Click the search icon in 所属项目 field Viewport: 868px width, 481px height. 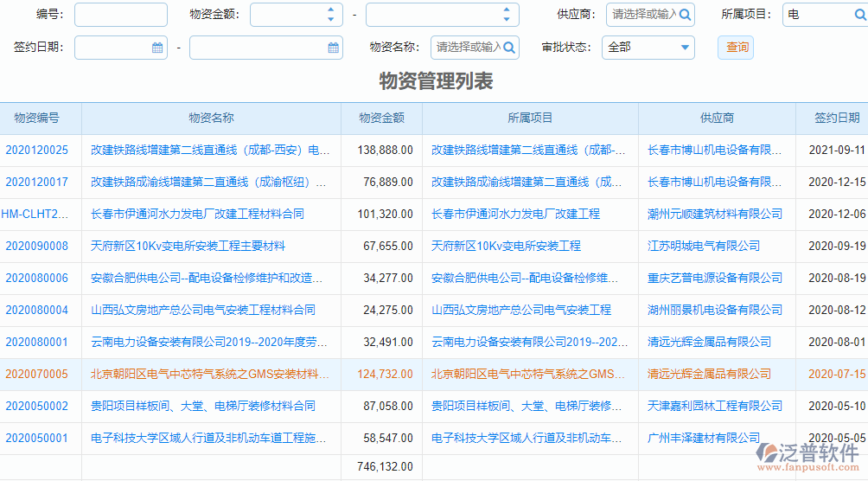pyautogui.click(x=859, y=15)
